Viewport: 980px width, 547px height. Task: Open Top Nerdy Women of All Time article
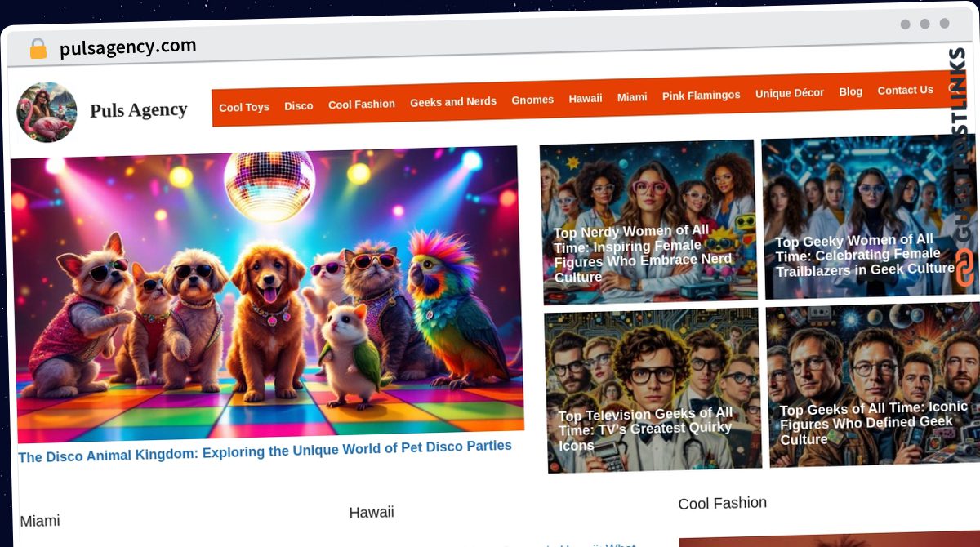click(x=643, y=253)
